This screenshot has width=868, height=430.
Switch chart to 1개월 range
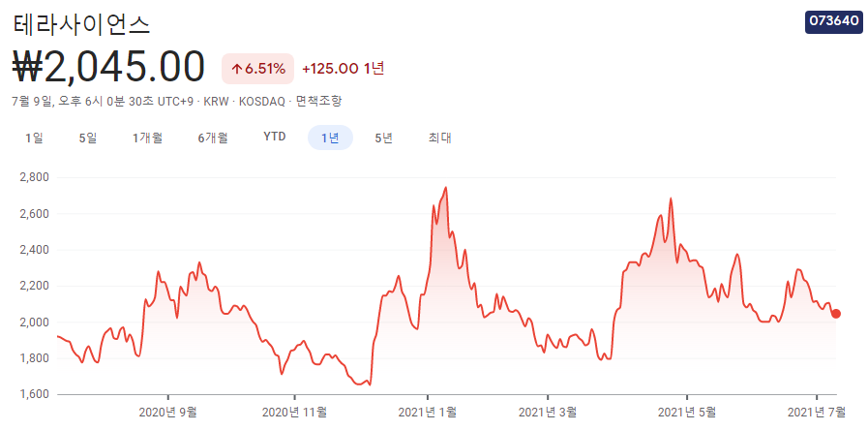[x=147, y=138]
